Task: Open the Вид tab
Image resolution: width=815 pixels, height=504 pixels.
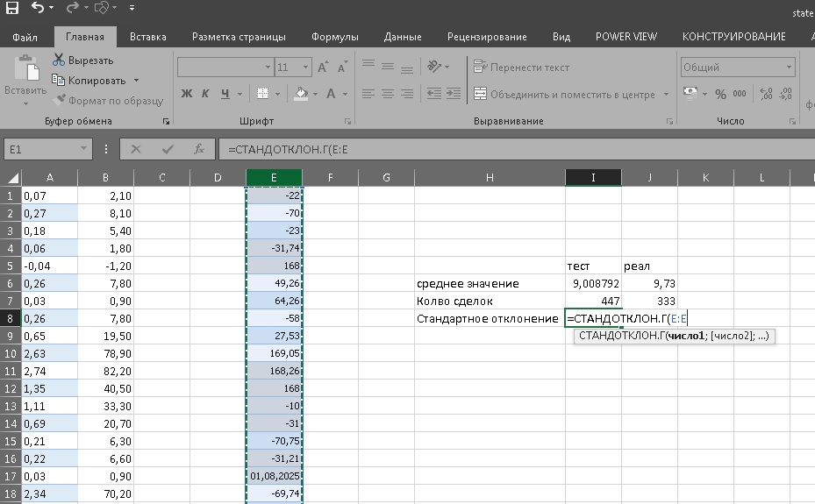Action: (561, 37)
